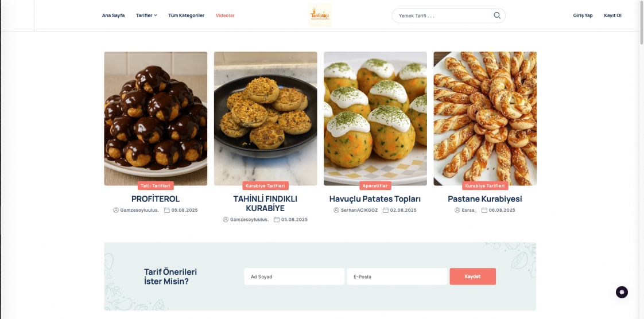Image resolution: width=644 pixels, height=319 pixels.
Task: Click the Tarifoloji logo
Action: [320, 15]
